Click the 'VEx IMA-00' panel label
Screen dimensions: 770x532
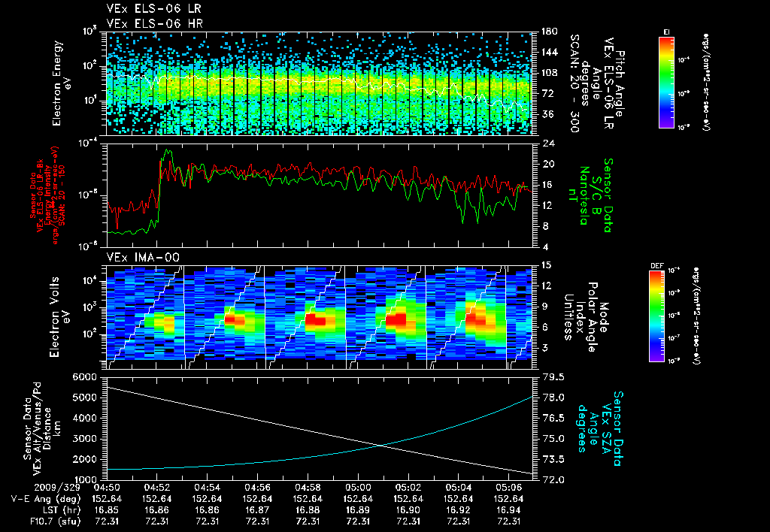pyautogui.click(x=143, y=258)
